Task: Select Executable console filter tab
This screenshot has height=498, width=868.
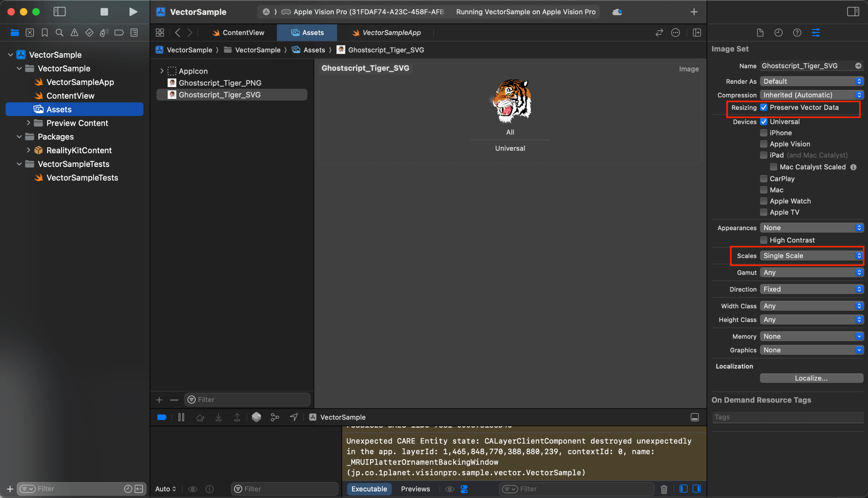Action: (369, 489)
